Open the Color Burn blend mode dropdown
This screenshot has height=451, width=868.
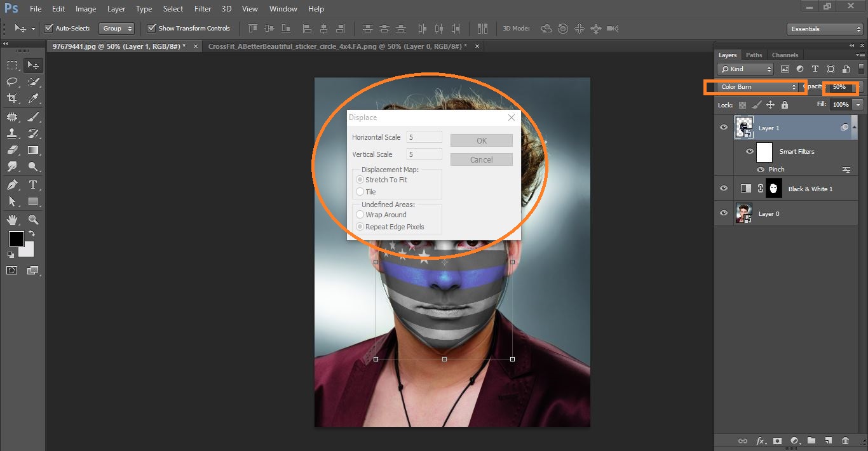pyautogui.click(x=754, y=87)
